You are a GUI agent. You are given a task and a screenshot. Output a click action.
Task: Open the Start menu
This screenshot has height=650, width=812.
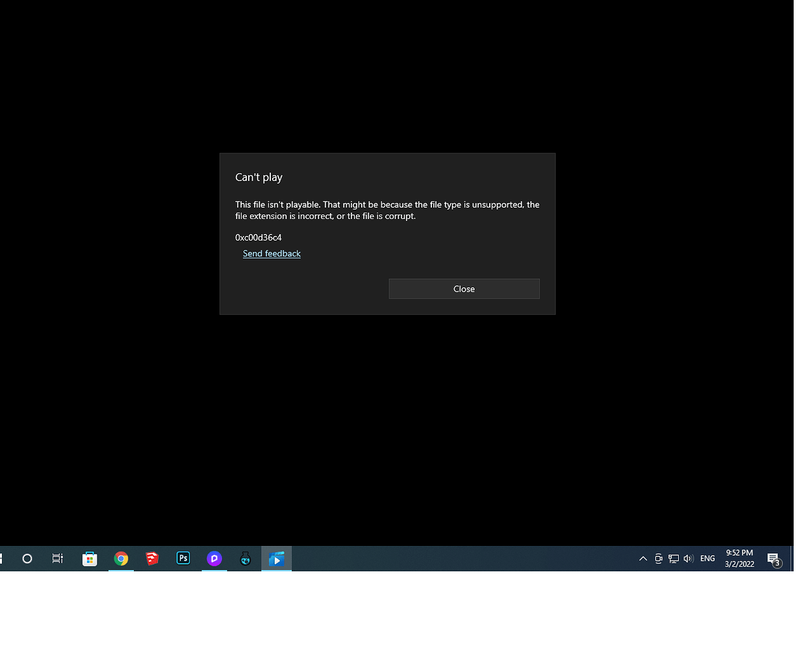1,558
